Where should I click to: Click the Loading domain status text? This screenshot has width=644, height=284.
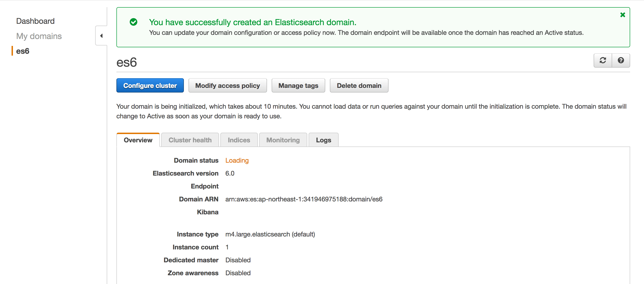pos(237,160)
